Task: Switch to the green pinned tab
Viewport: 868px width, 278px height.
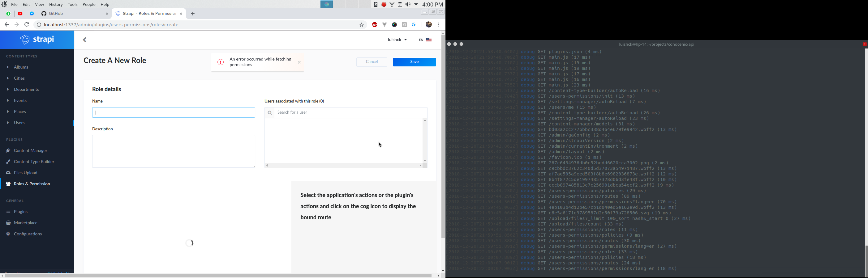Action: tap(8, 14)
